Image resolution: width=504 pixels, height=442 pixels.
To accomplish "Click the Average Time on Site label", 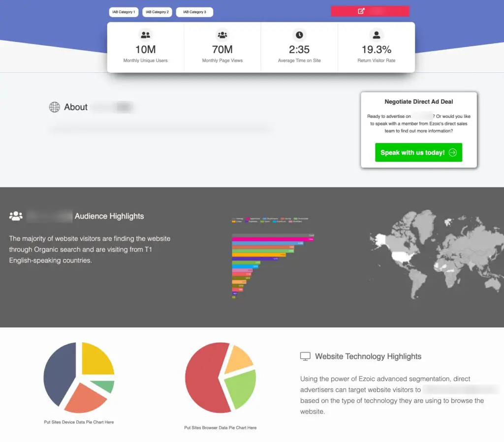I will [299, 60].
